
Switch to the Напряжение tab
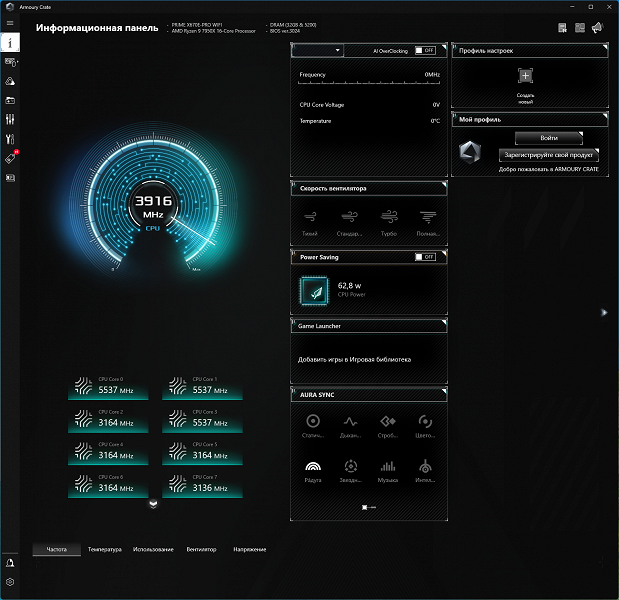[x=249, y=549]
